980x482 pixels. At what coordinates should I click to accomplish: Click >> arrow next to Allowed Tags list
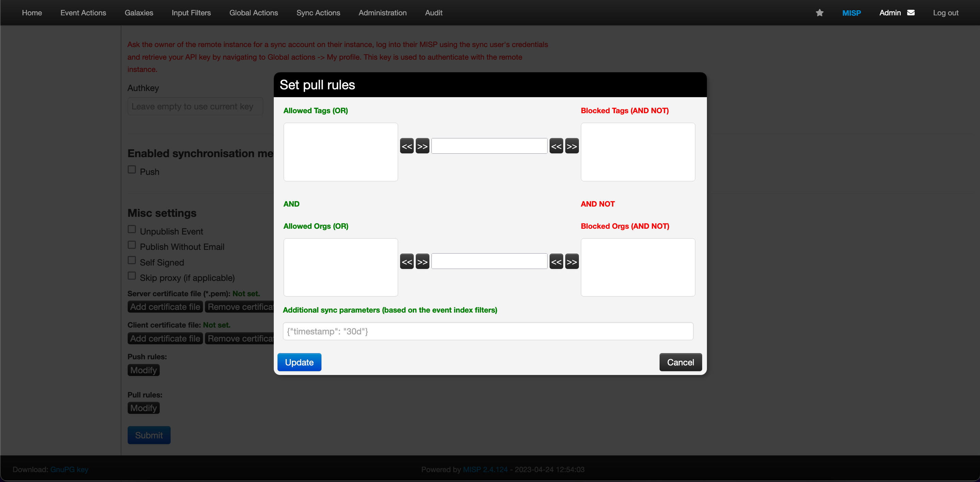tap(422, 146)
